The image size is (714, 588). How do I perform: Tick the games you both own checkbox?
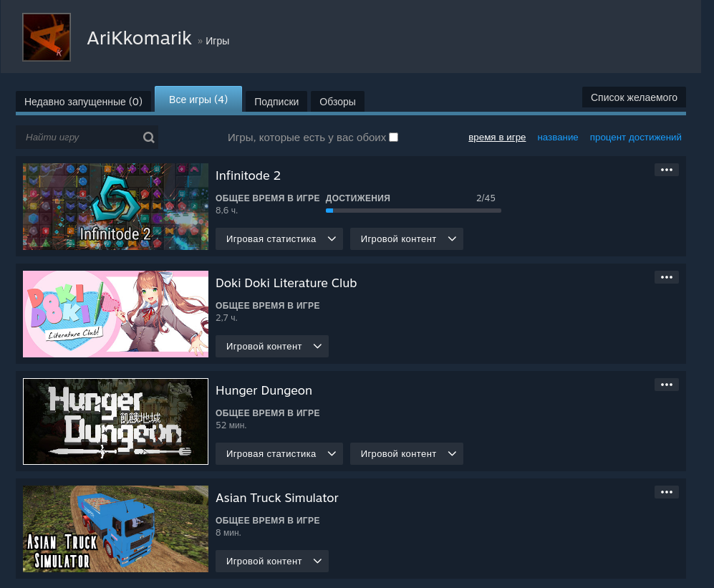(x=393, y=137)
